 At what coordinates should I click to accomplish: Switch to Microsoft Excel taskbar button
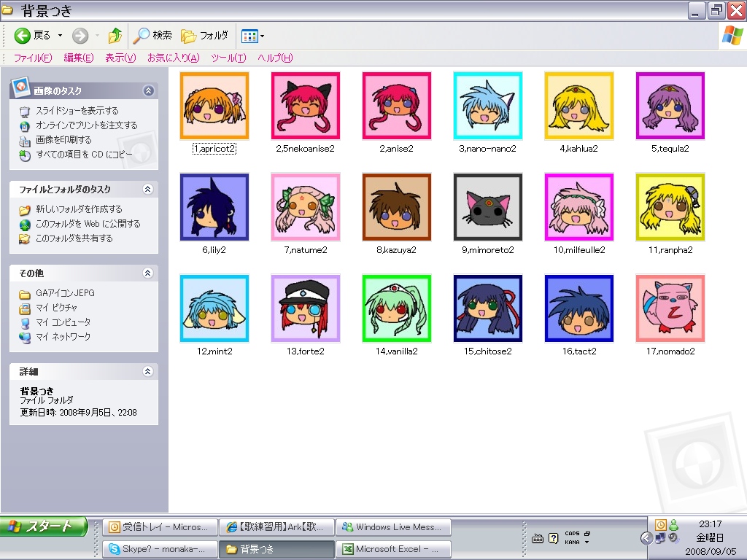click(x=393, y=549)
